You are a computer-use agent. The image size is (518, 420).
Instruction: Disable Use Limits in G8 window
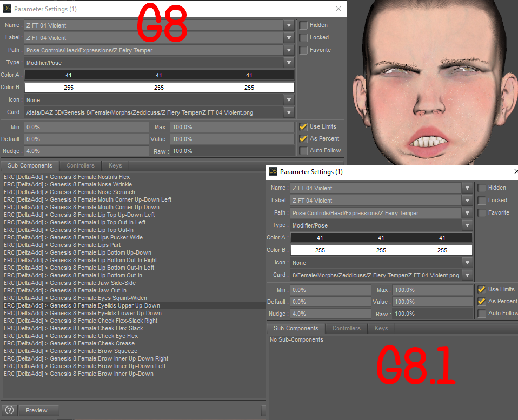[x=303, y=127]
